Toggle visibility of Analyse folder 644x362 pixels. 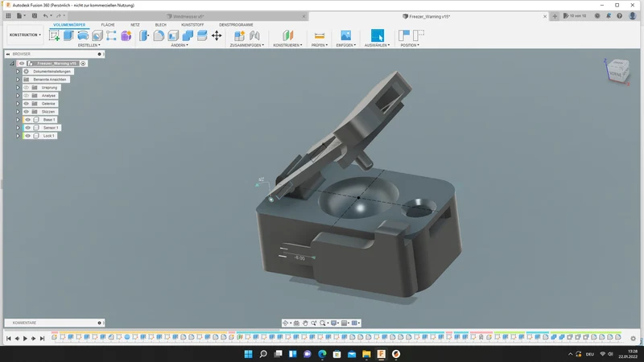click(27, 95)
